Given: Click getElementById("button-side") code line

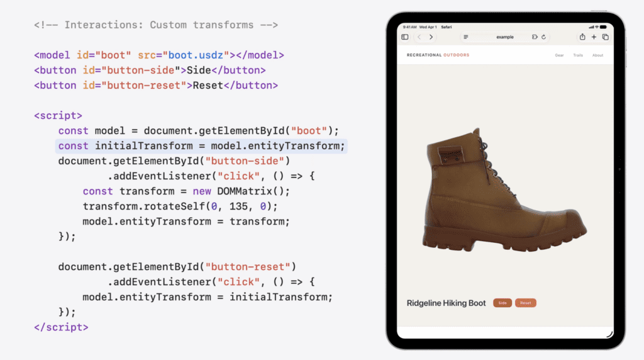Looking at the screenshot, I should [x=174, y=161].
